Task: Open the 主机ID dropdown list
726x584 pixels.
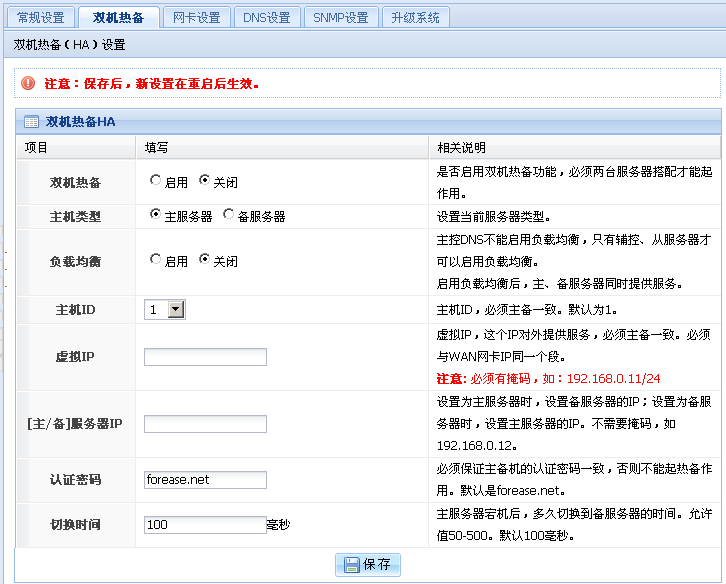Action: click(176, 310)
